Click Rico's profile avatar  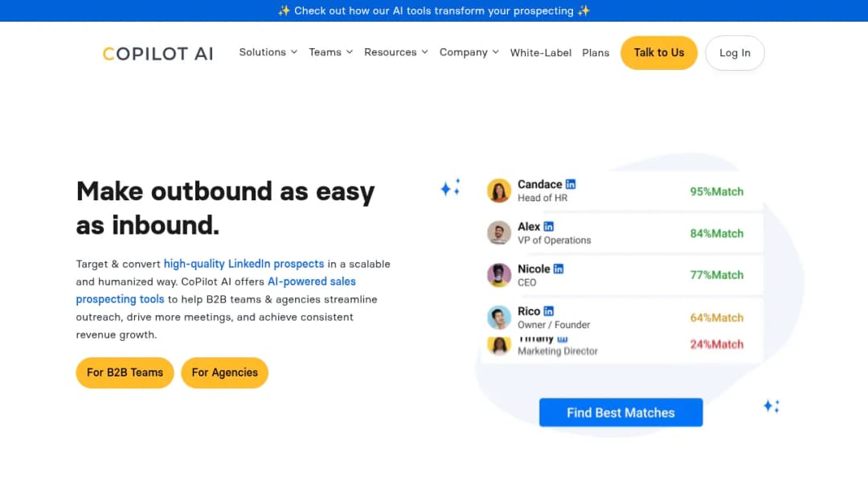point(499,318)
